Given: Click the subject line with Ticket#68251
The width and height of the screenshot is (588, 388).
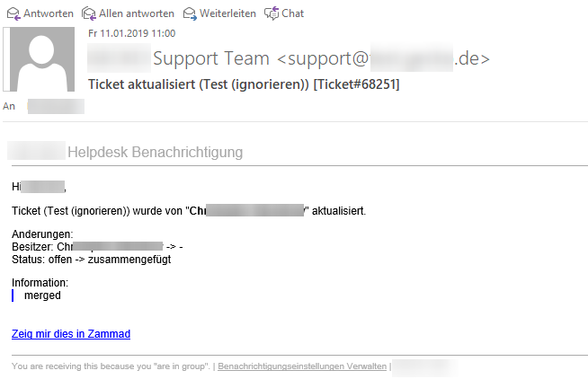Looking at the screenshot, I should coord(244,84).
